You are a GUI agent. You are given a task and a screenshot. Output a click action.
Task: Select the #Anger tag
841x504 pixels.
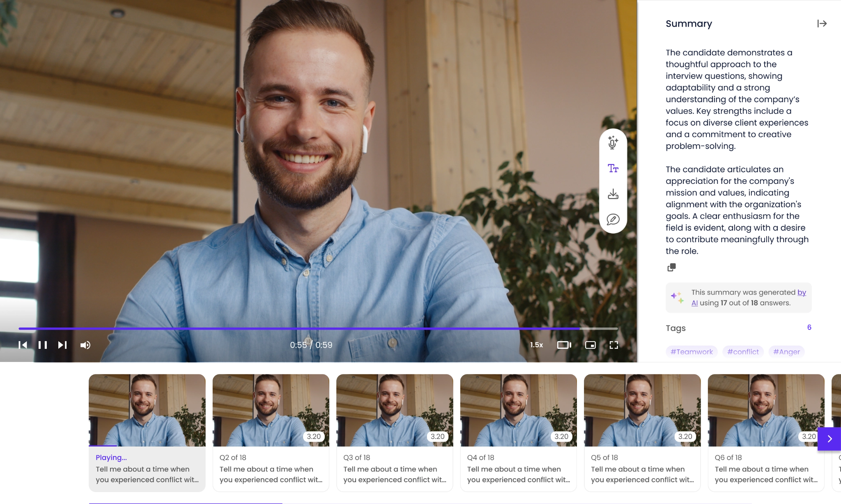point(786,352)
